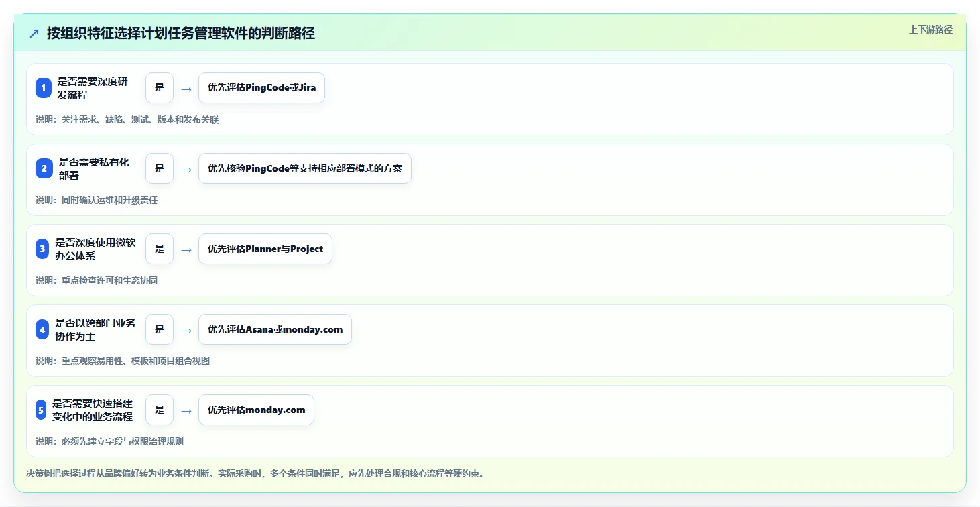Screen dimensions: 980x507
Task: Click the title 按组织特征选择计划任务管理软件的判断路径
Action: (x=181, y=33)
